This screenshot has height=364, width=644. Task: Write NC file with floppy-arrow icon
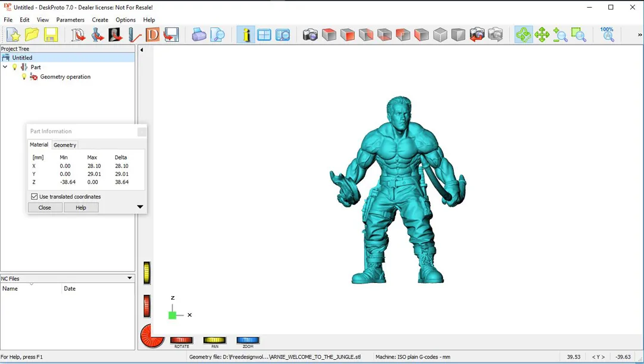pyautogui.click(x=171, y=35)
